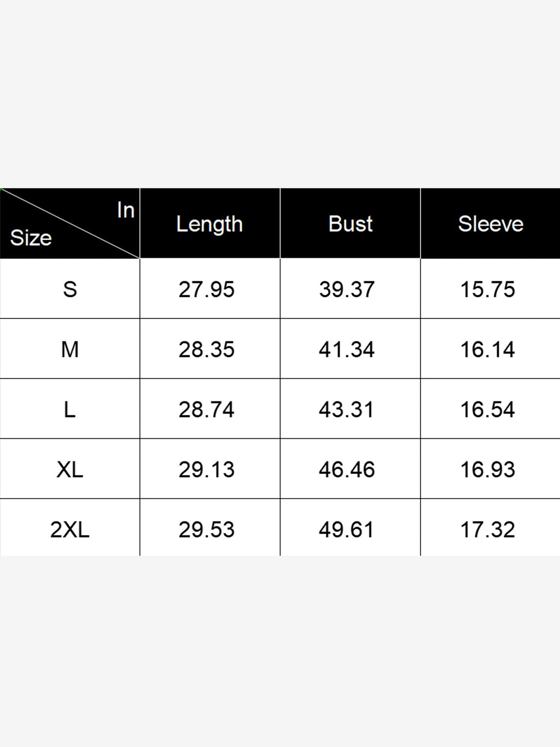Click the 46.46 bust value
Viewport: 560px width, 747px height.
point(347,470)
